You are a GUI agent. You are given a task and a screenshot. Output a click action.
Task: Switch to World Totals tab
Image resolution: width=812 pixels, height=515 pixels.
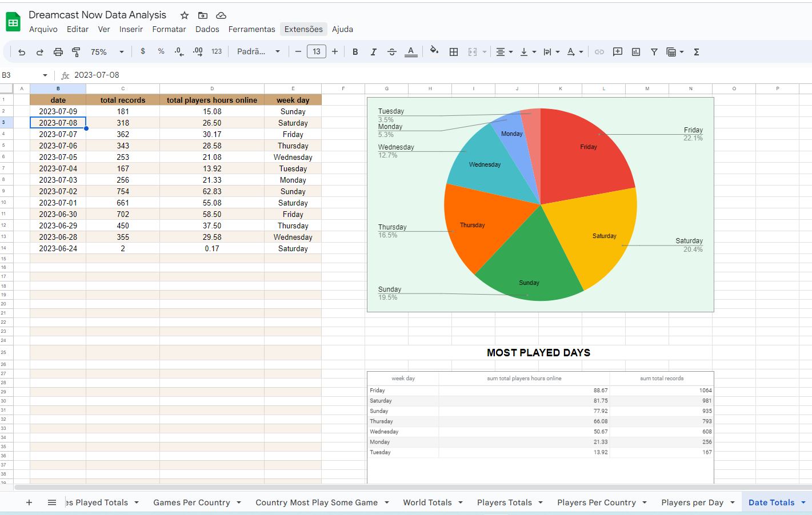(x=427, y=502)
